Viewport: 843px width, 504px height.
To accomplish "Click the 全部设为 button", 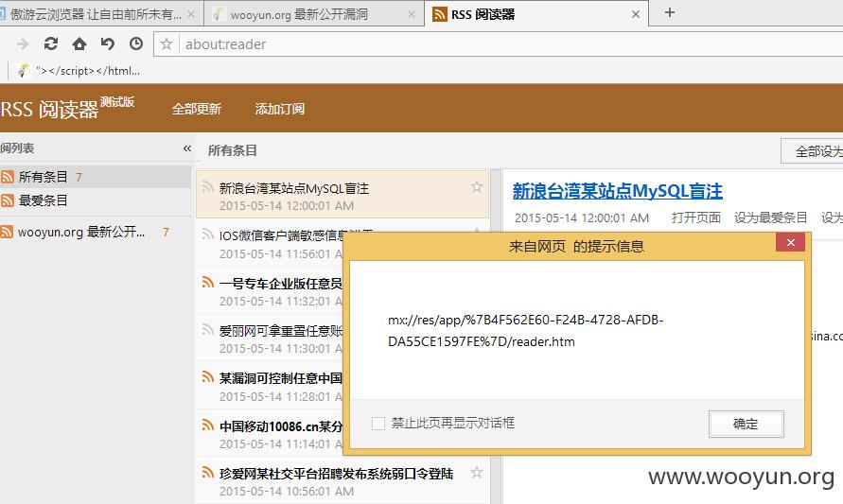I will pyautogui.click(x=813, y=151).
